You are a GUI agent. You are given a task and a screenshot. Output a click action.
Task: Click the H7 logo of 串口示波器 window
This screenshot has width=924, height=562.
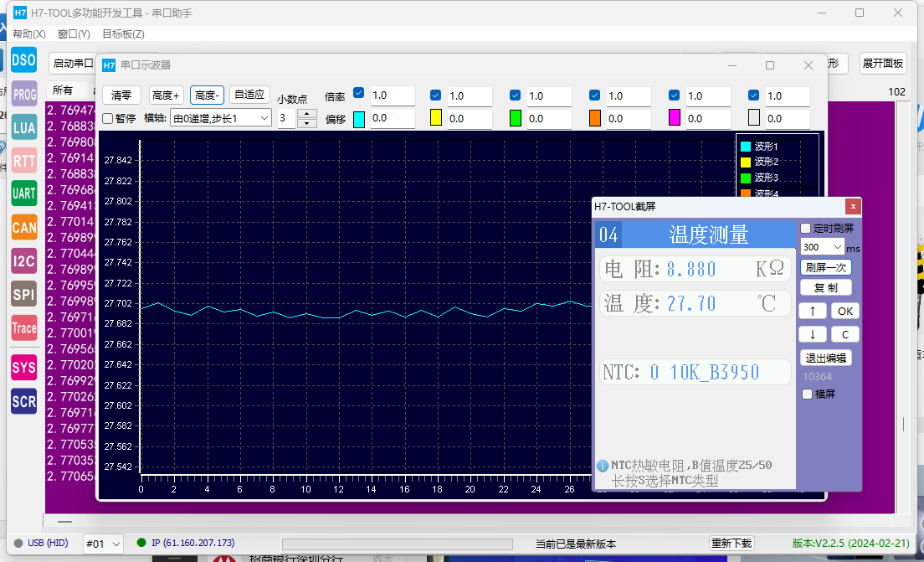click(109, 65)
